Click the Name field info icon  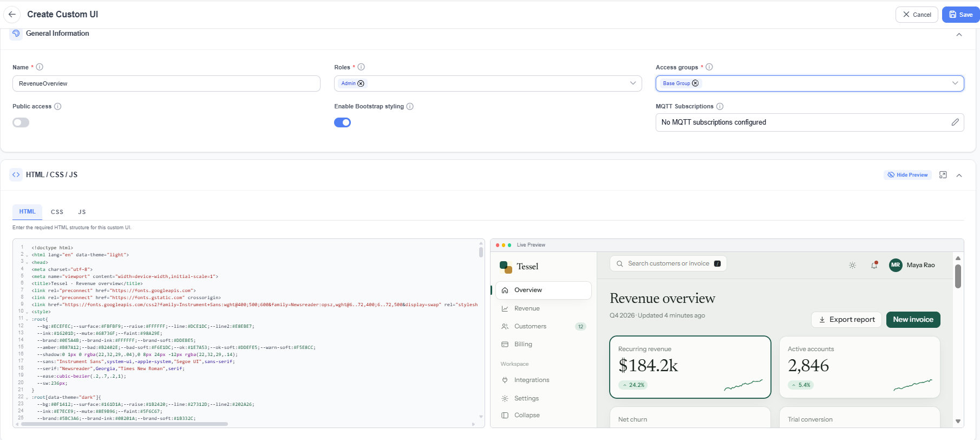[40, 67]
